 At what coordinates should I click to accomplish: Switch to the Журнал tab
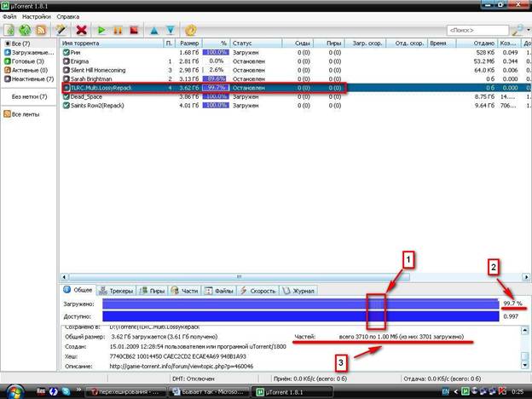pos(298,291)
